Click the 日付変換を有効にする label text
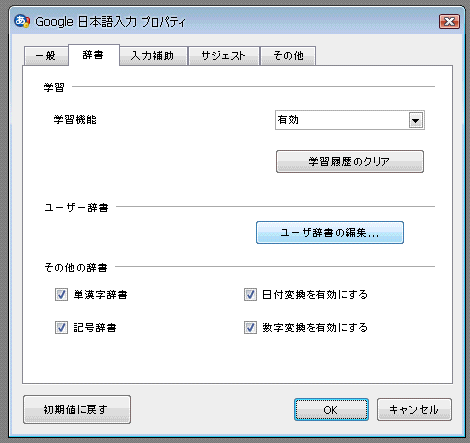 point(315,295)
